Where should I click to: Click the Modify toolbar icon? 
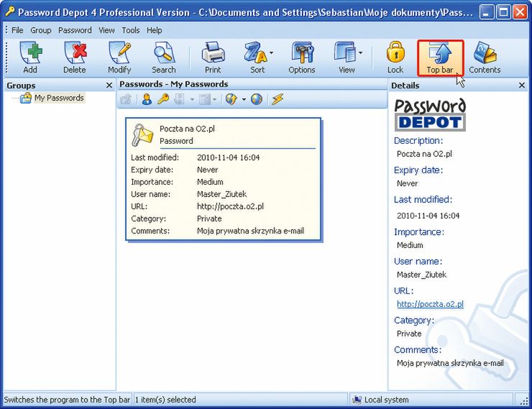119,58
